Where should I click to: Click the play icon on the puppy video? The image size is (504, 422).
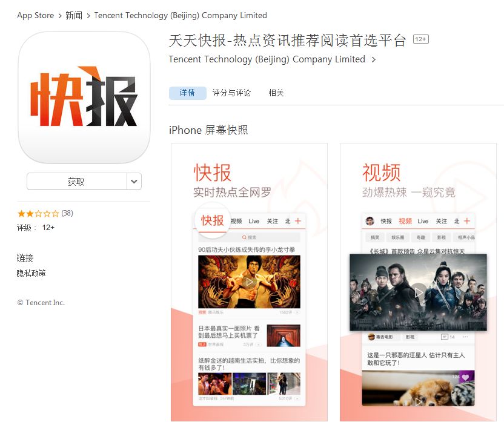[419, 402]
